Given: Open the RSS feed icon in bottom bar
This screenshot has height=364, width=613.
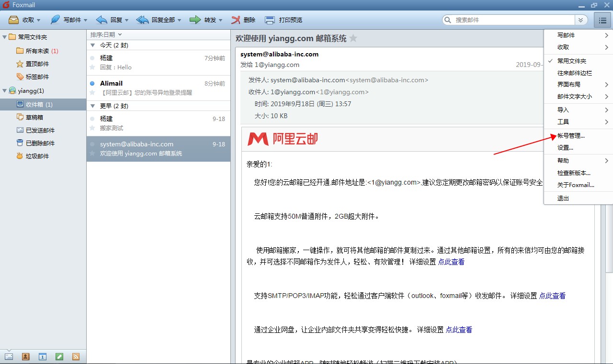Looking at the screenshot, I should pos(76,356).
